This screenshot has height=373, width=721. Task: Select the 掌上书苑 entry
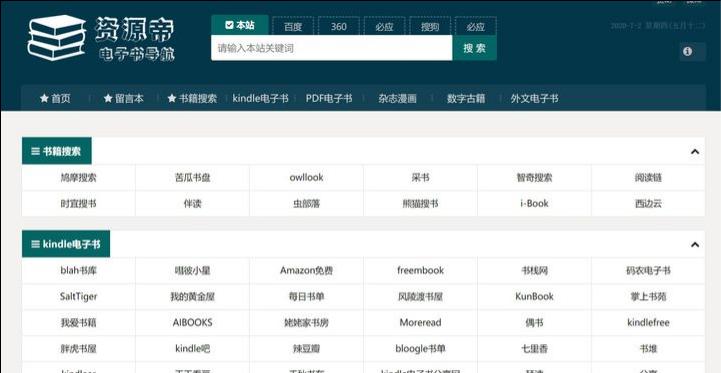pos(648,297)
